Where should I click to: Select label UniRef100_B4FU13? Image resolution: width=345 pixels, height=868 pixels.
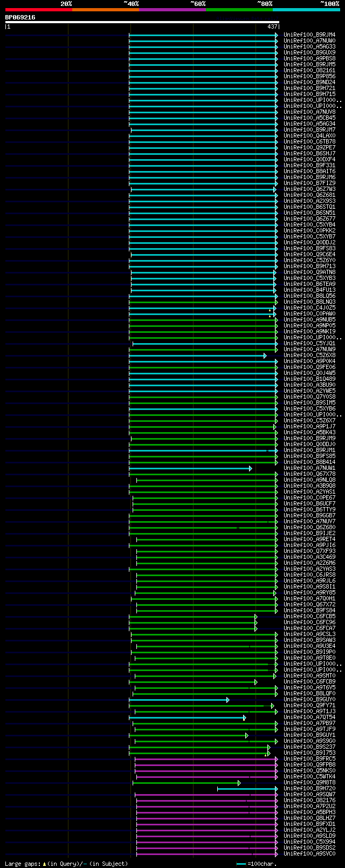(x=309, y=290)
